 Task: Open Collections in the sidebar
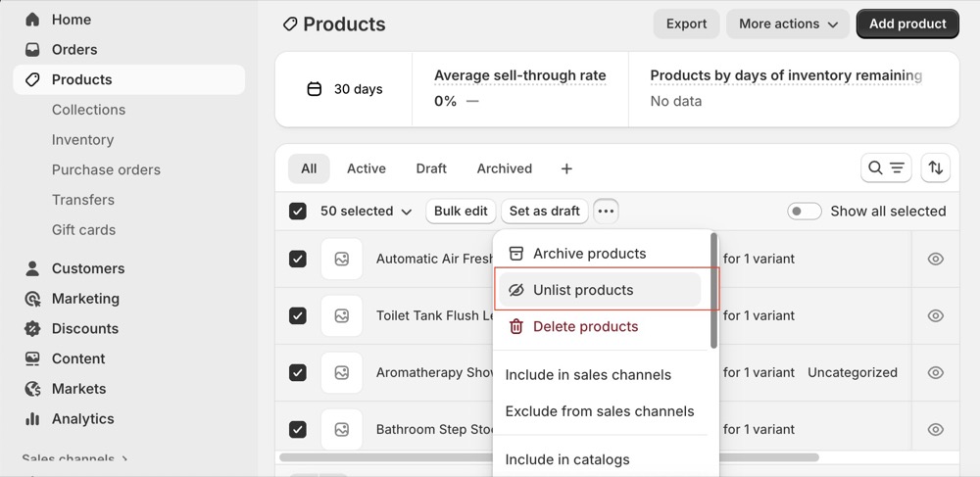[89, 110]
